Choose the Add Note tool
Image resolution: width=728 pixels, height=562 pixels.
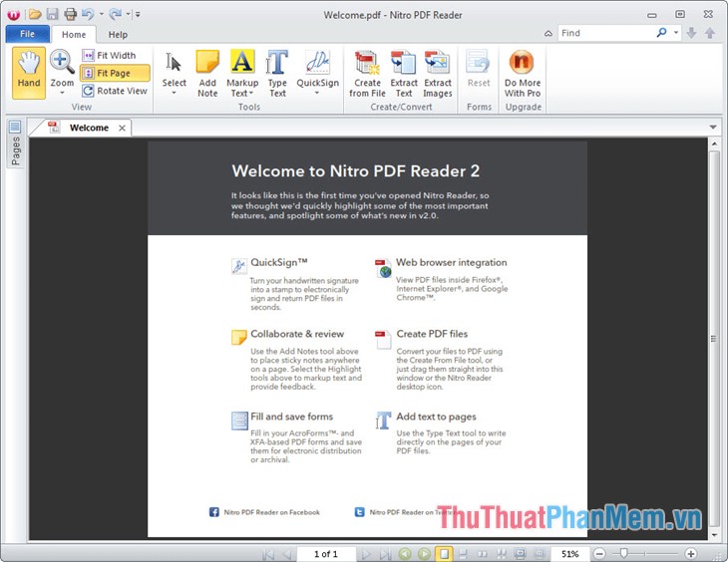pos(207,74)
